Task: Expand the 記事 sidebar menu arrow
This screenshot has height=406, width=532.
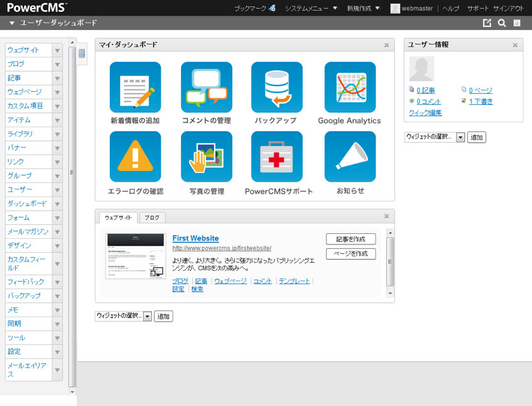Action: [57, 78]
